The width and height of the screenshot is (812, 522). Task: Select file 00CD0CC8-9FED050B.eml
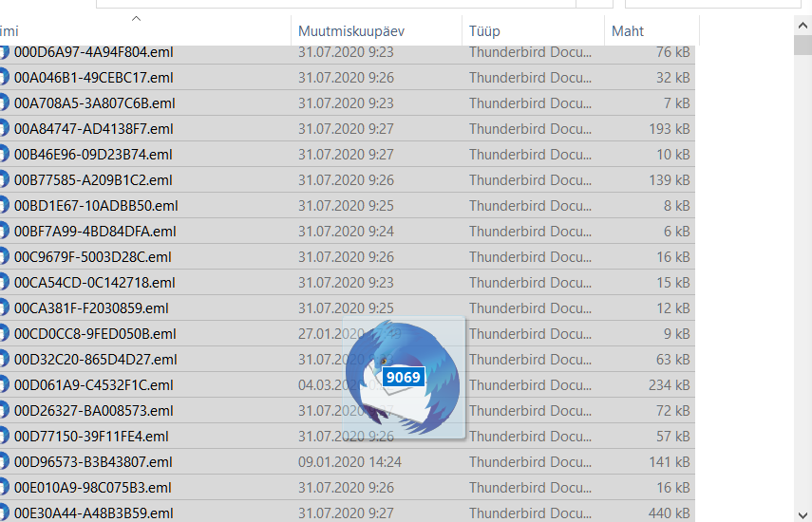95,334
